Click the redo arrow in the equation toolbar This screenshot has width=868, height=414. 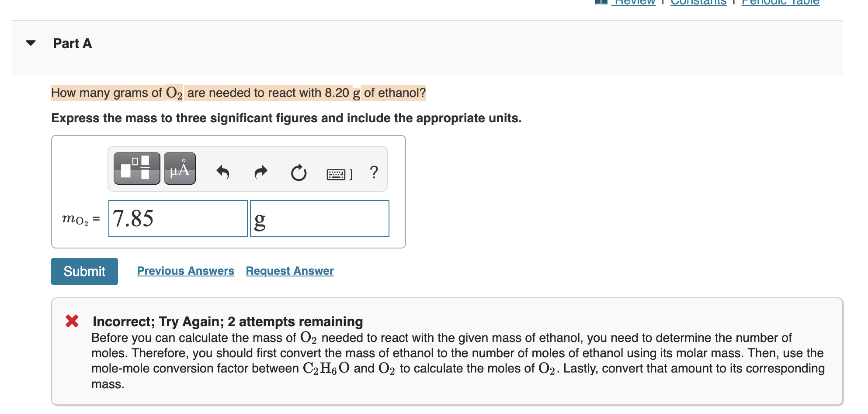(260, 172)
